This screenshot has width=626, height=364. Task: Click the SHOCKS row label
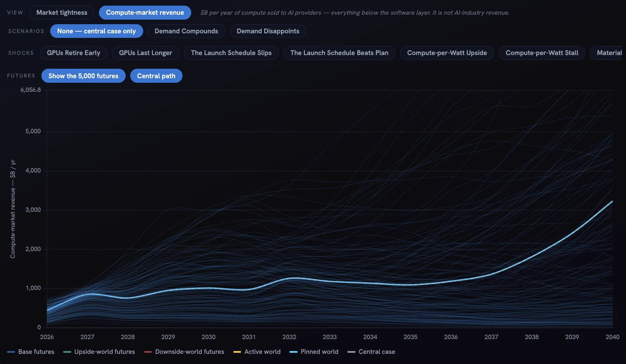pos(21,53)
